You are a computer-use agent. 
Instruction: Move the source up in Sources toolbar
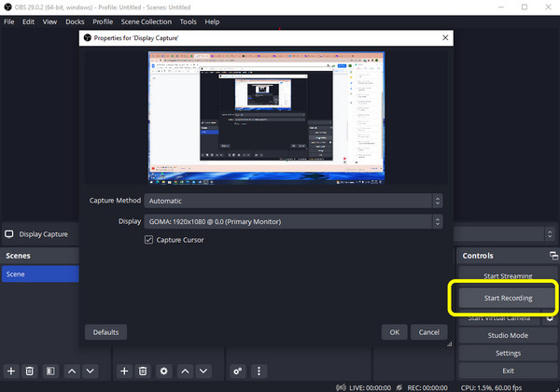click(x=185, y=371)
